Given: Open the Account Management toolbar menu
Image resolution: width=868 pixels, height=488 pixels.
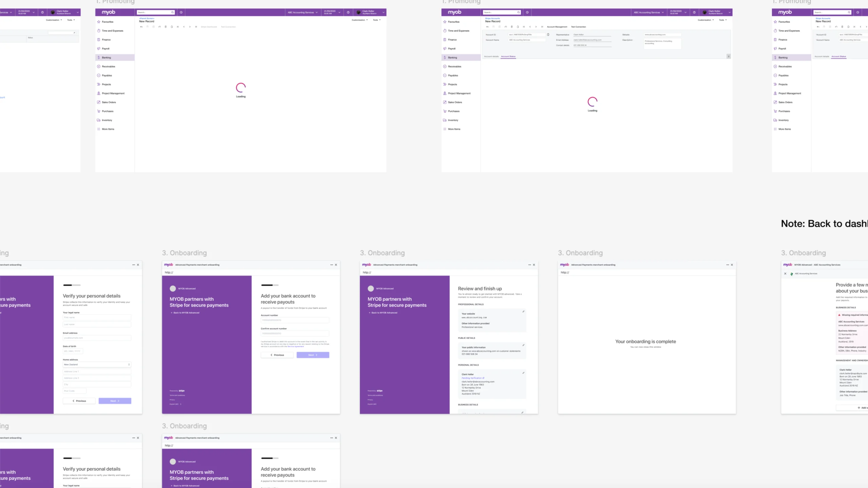Looking at the screenshot, I should [557, 27].
